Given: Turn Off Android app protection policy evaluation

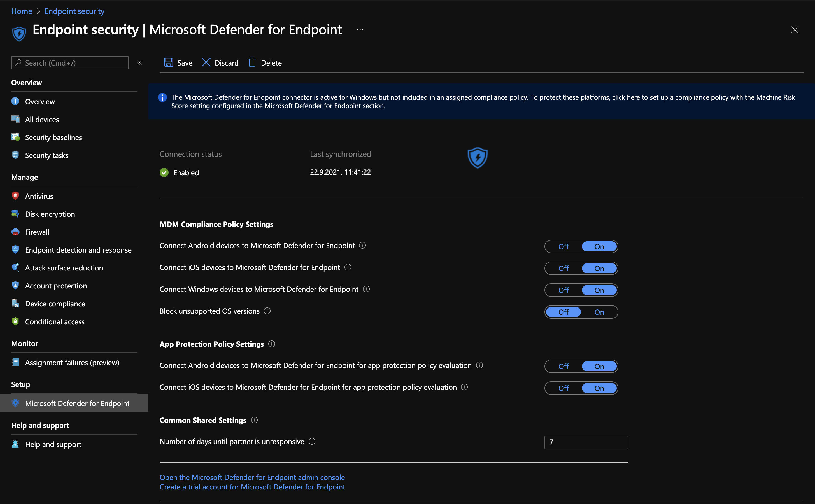Looking at the screenshot, I should click(563, 366).
